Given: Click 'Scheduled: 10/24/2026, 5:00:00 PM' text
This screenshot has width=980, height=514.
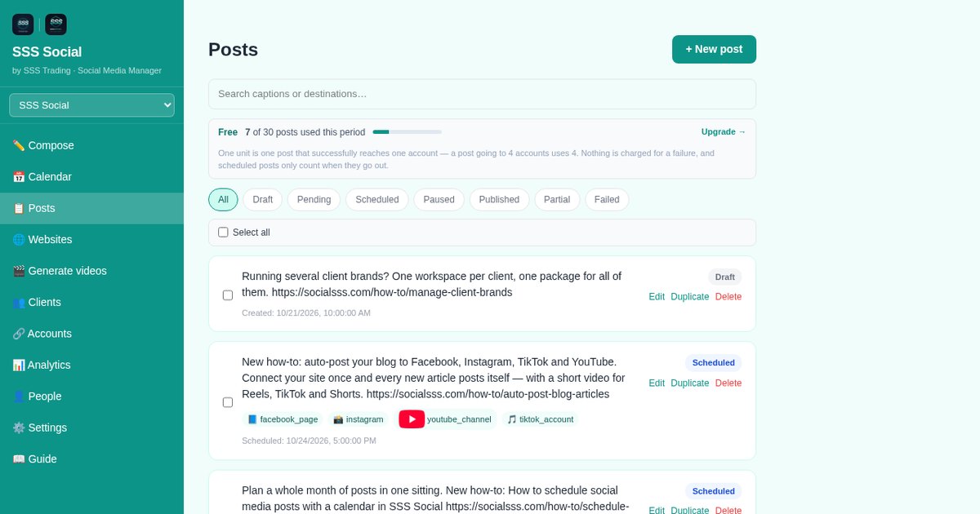Looking at the screenshot, I should [309, 441].
